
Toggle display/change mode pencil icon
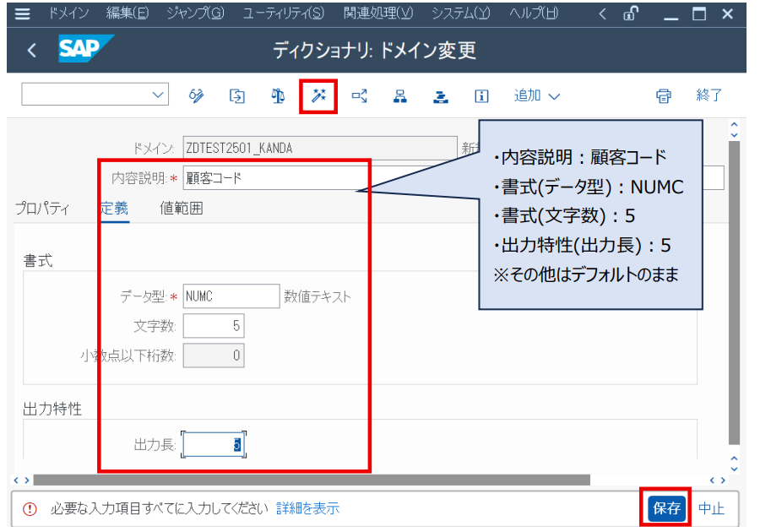pyautogui.click(x=196, y=95)
